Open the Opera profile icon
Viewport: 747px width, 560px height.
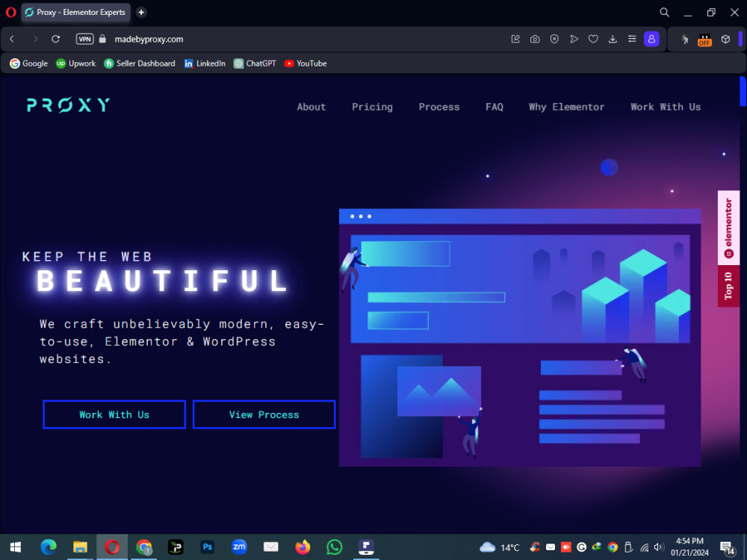651,39
